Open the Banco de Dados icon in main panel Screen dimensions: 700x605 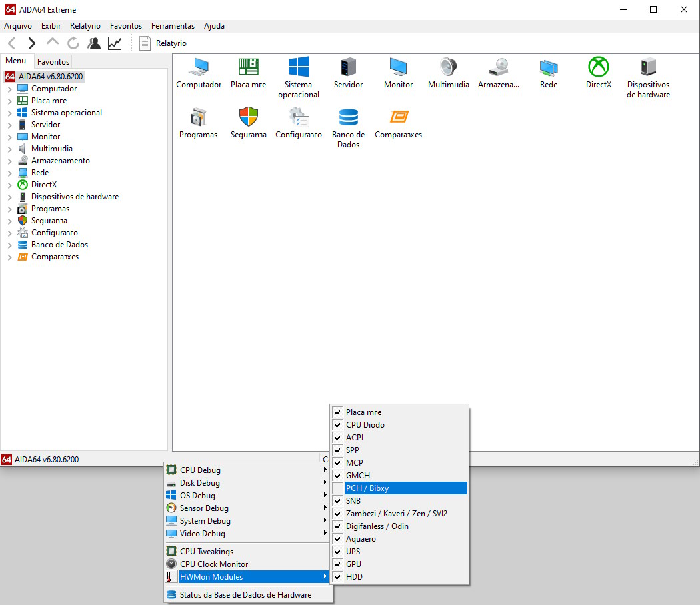[x=348, y=117]
